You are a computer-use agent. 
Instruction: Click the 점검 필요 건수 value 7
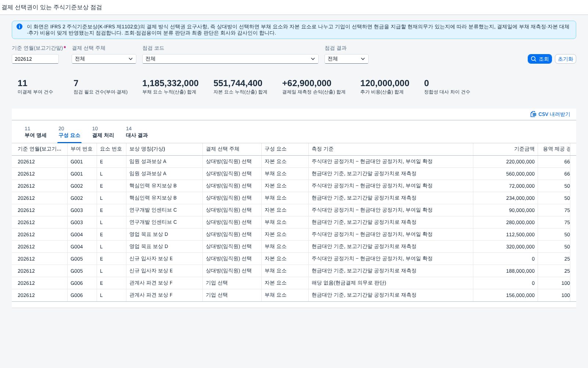pos(76,83)
